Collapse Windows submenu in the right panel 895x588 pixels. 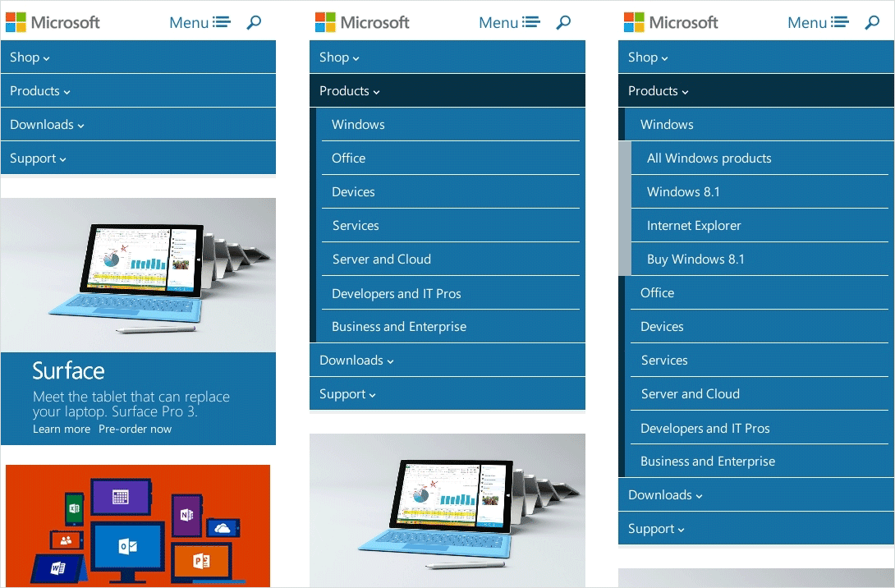760,125
